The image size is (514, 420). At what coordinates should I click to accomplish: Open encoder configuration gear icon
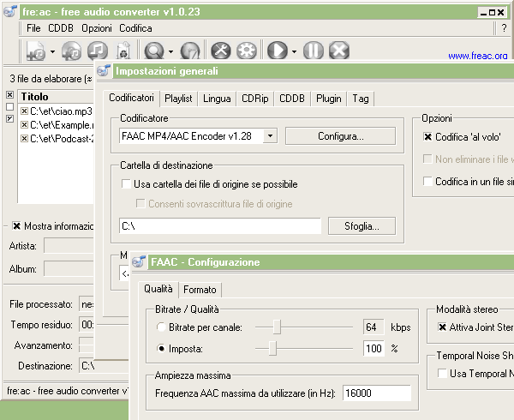(247, 51)
